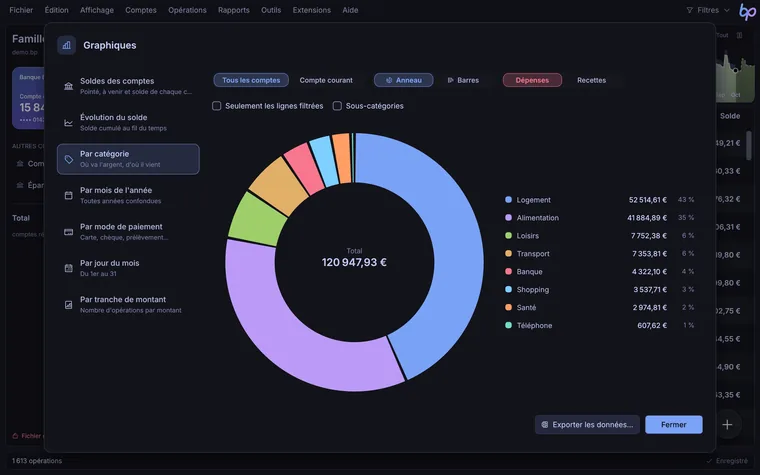Enable Seulement les lignes filtrées checkbox
Screen dimensions: 760x475
click(217, 106)
